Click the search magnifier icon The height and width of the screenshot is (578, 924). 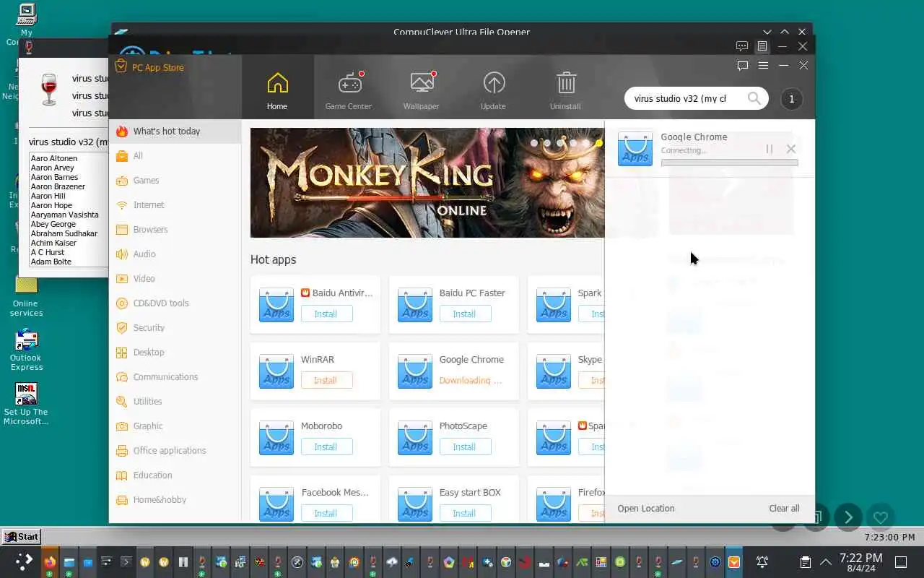pyautogui.click(x=754, y=98)
